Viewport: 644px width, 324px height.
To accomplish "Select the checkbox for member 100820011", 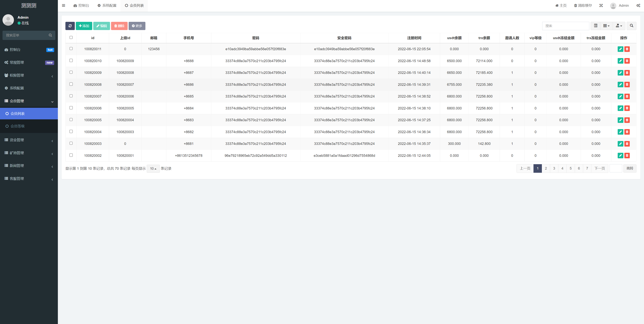I will click(x=71, y=49).
